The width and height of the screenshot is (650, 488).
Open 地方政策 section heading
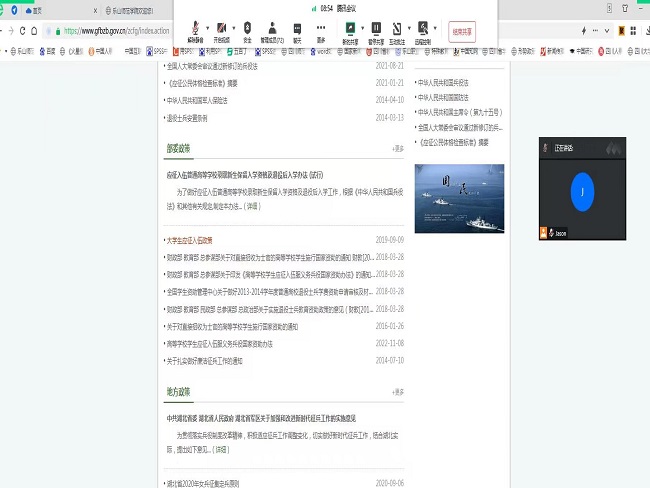(178, 392)
